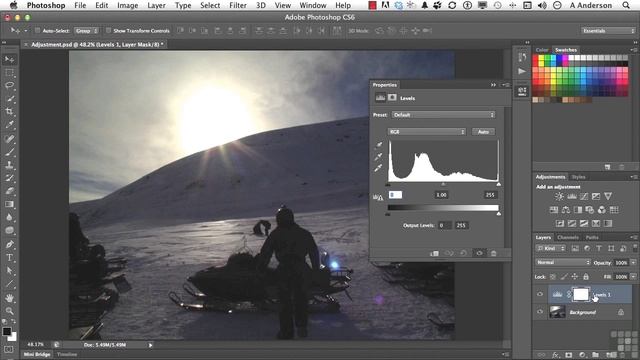Image resolution: width=640 pixels, height=360 pixels.
Task: Open the Mini Bridge tab
Action: pos(37,354)
